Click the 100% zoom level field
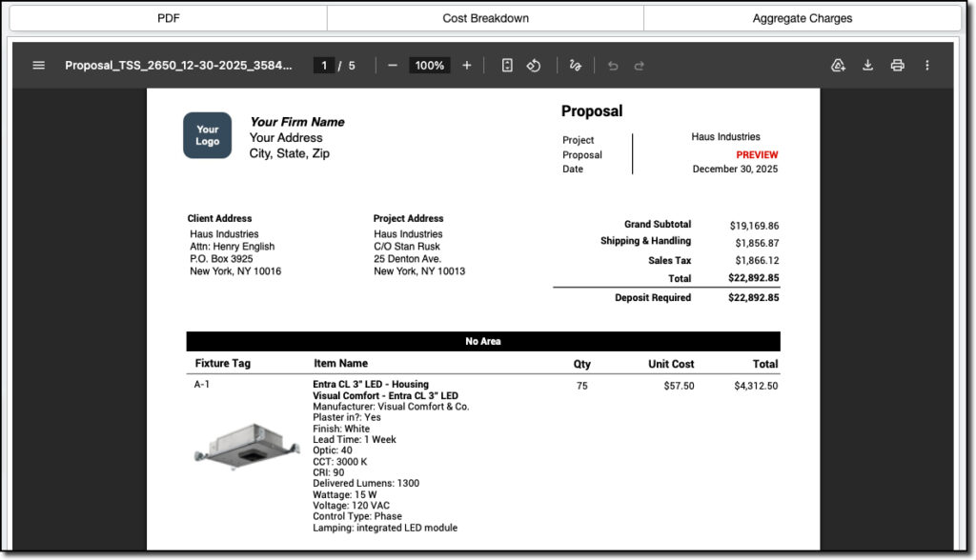 click(429, 66)
